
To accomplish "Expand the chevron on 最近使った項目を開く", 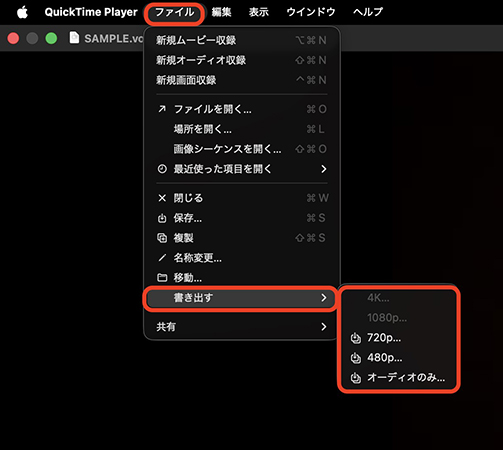I will (x=324, y=169).
